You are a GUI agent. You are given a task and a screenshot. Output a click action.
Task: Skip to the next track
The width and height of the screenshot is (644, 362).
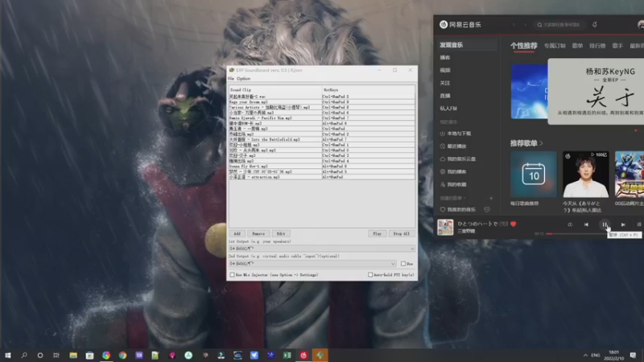[x=623, y=224]
